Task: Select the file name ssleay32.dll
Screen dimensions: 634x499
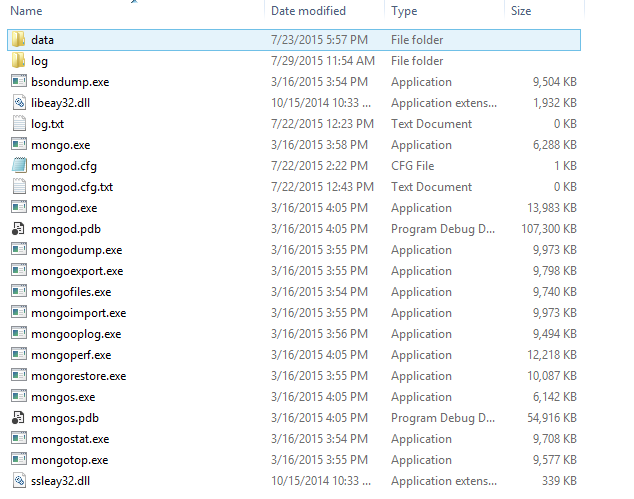Action: 60,482
